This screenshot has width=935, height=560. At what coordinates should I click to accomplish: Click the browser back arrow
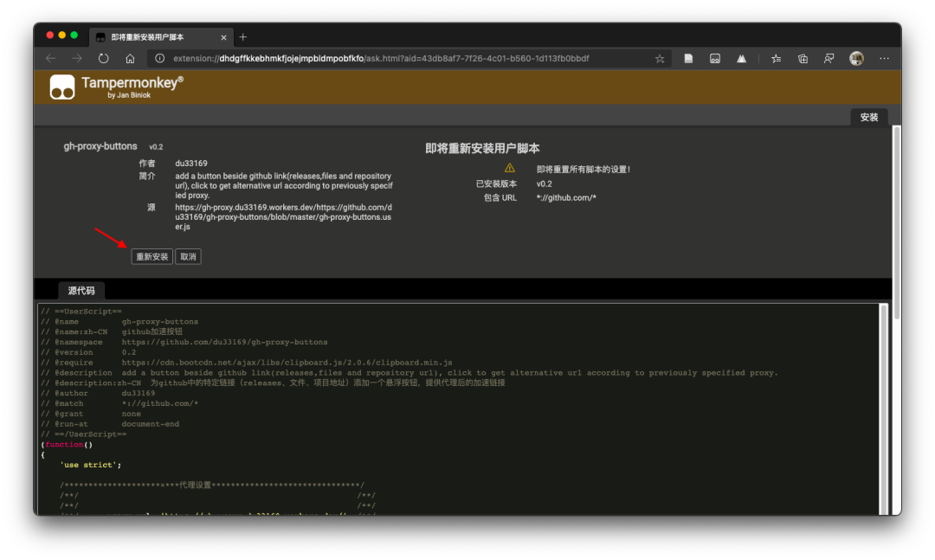coord(51,59)
